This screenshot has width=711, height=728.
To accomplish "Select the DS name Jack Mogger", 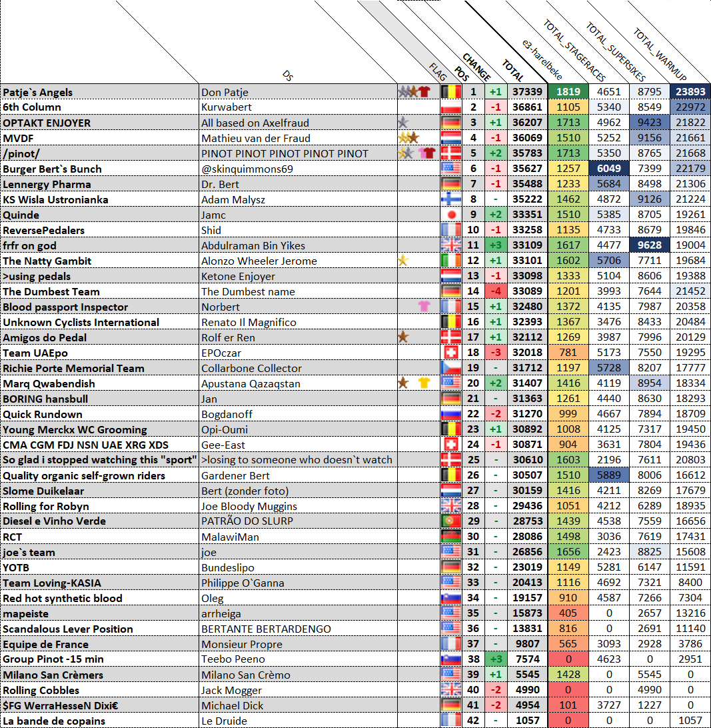I will 232,691.
